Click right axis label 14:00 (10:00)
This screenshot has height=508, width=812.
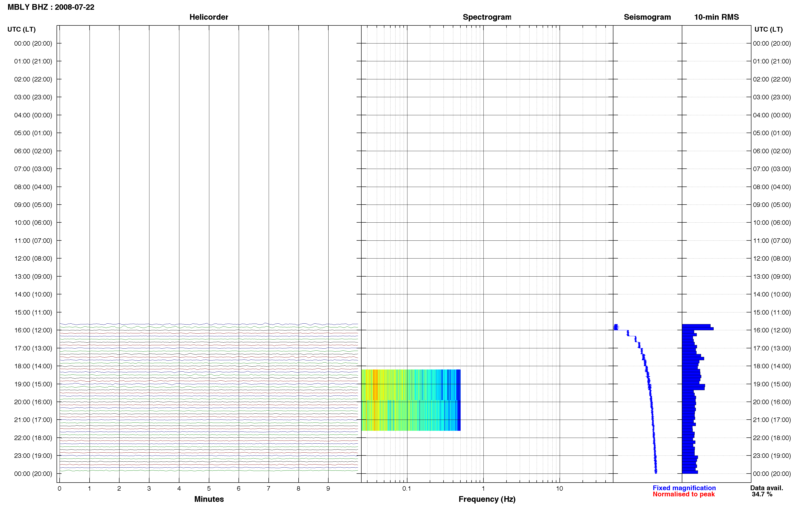(772, 294)
